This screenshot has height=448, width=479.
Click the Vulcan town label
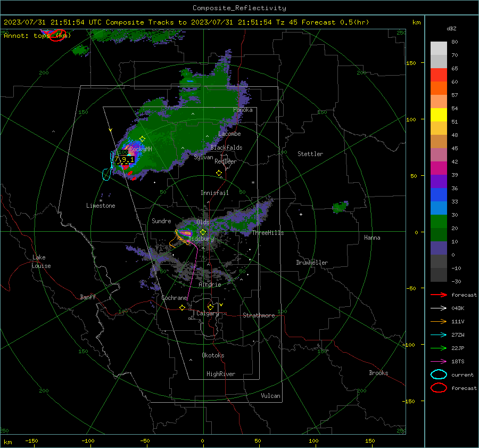coord(270,396)
